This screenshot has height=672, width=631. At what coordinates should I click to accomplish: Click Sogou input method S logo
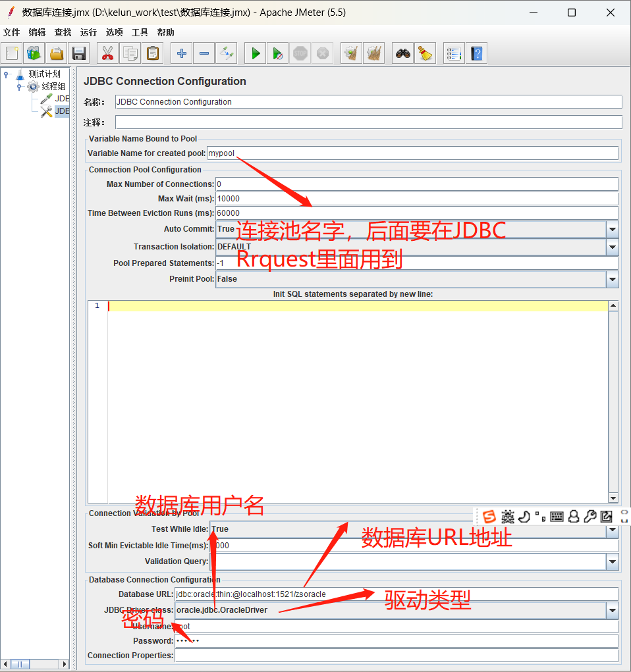[x=489, y=517]
